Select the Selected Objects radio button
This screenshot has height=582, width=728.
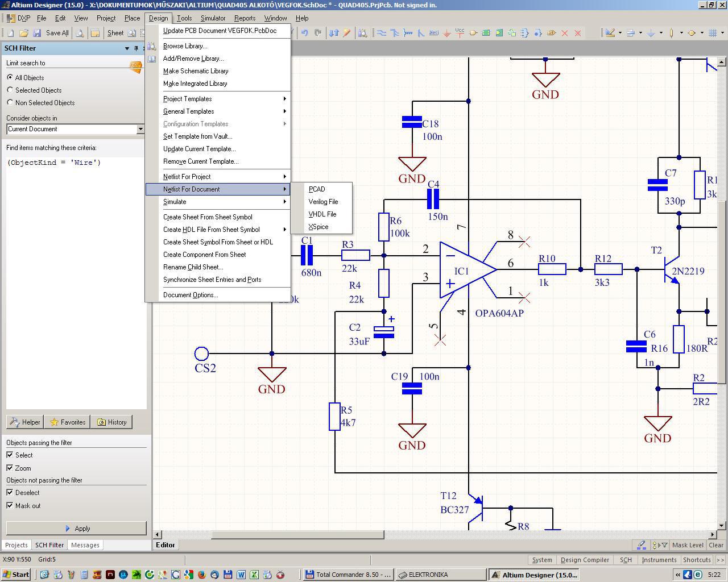coord(10,90)
